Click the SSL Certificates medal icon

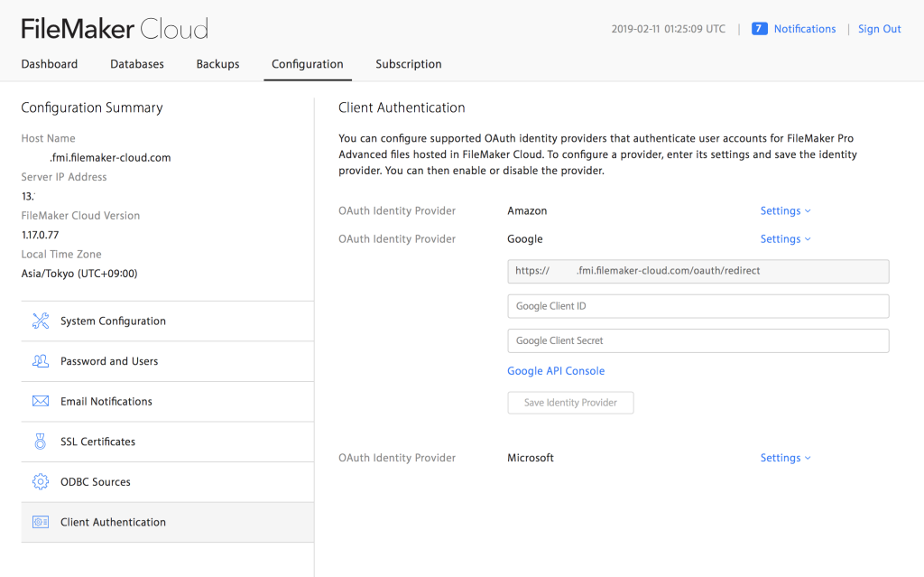(x=40, y=442)
